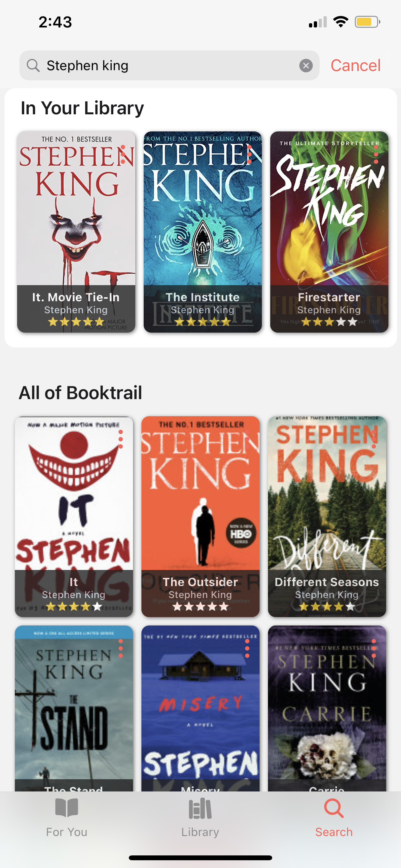Open three-dot menu on Misery cover
This screenshot has width=401, height=868.
(x=247, y=648)
